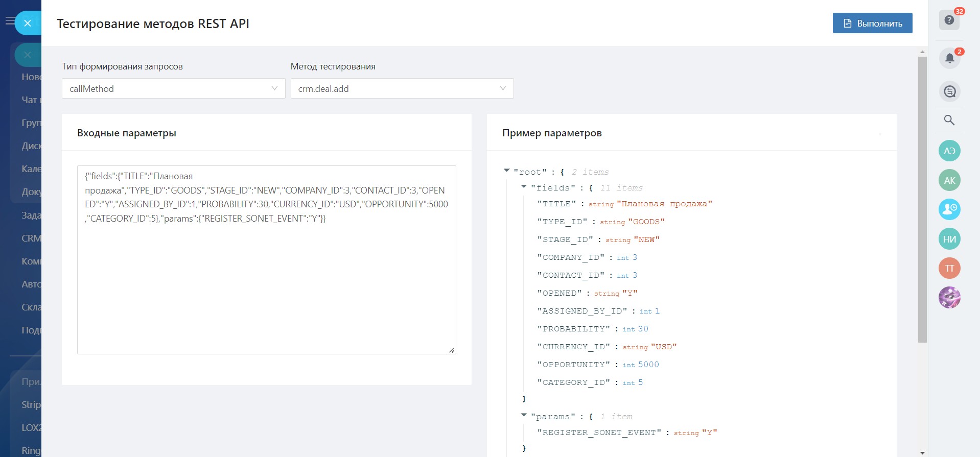Close the slider panel with X button
This screenshot has height=457, width=980.
pos(28,23)
